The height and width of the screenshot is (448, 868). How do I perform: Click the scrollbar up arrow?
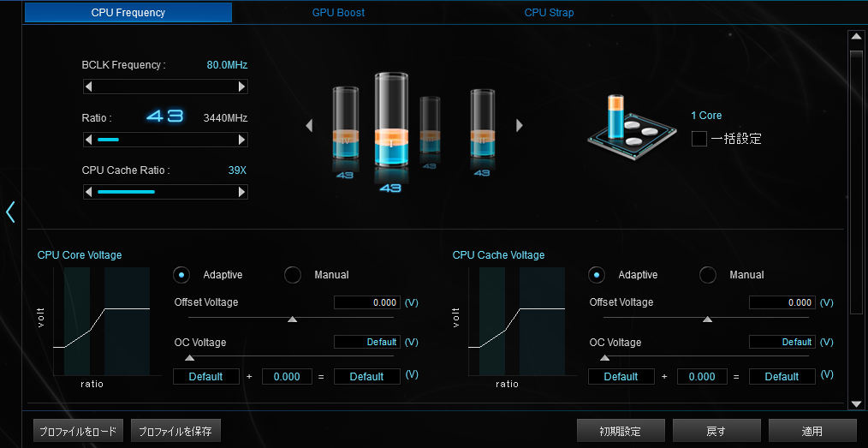coord(856,37)
